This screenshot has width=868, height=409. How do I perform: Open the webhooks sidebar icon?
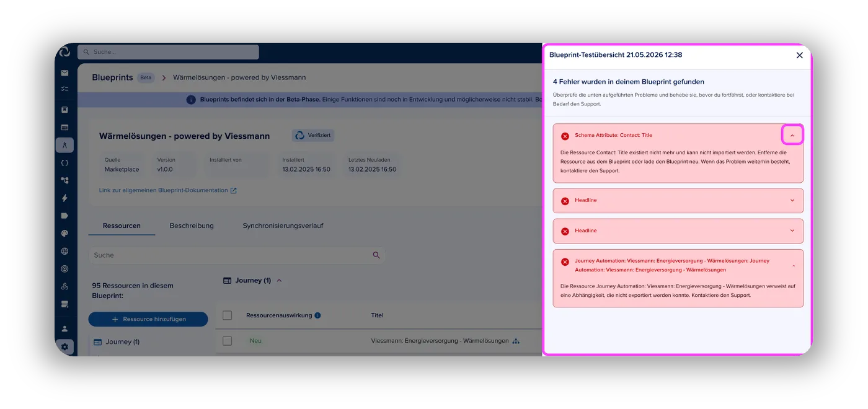[x=64, y=286]
